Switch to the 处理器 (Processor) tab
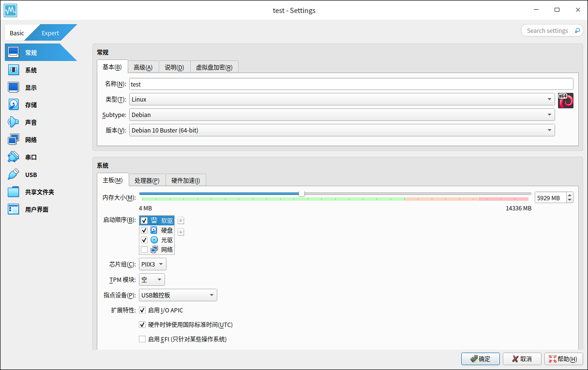Screen dimensions: 588x370 pos(147,180)
